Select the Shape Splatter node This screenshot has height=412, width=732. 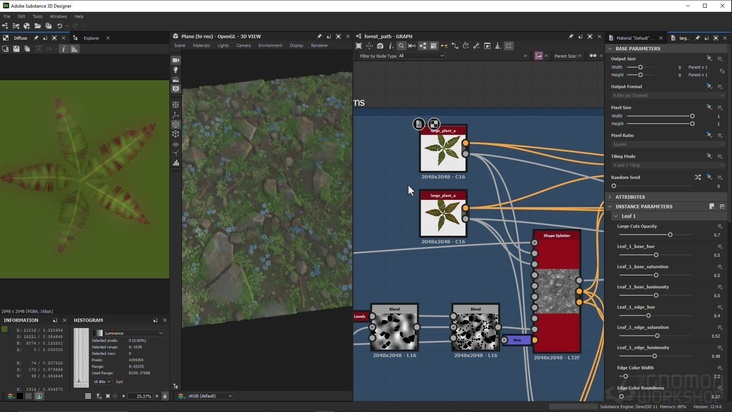556,291
